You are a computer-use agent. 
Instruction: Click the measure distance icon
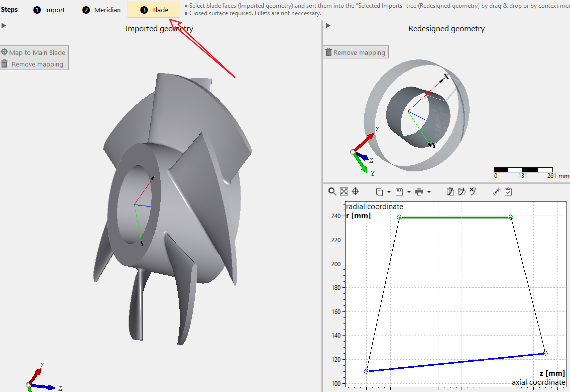[496, 192]
